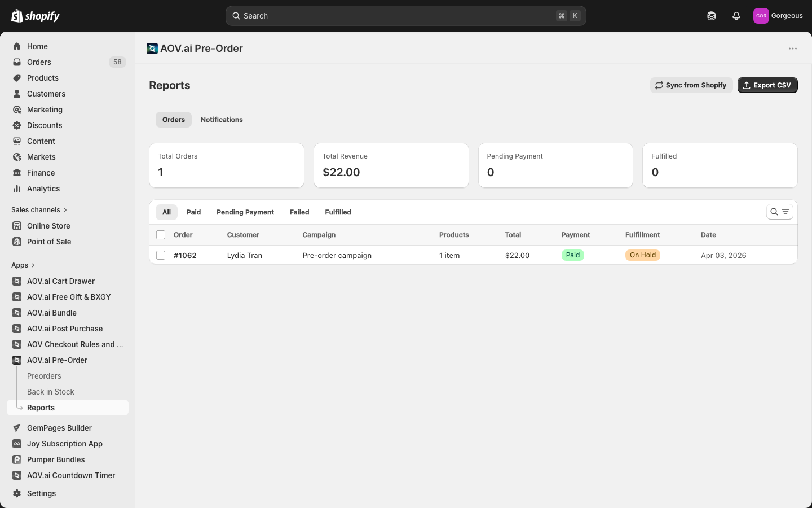Open the notifications bell

coord(736,16)
